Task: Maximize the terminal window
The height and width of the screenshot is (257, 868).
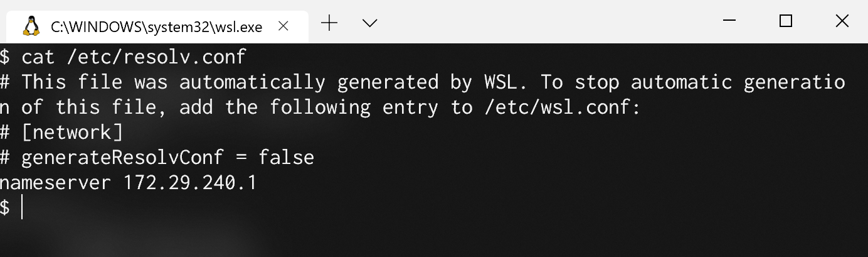Action: click(x=785, y=21)
